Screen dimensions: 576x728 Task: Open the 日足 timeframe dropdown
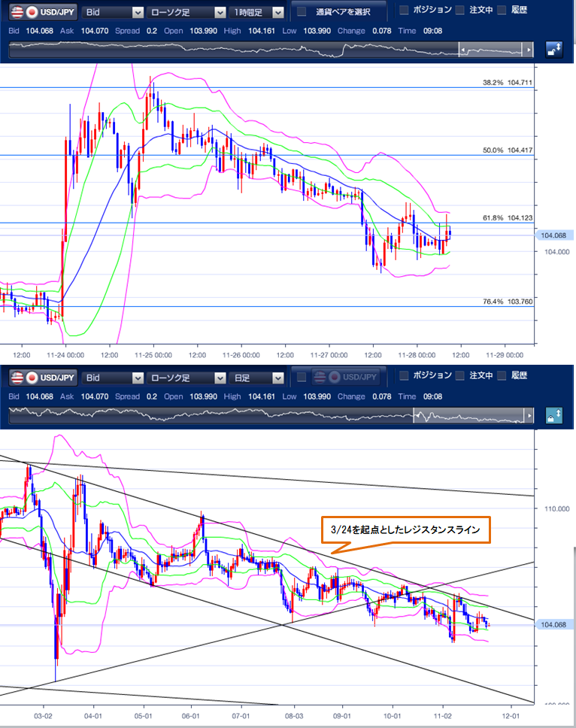[x=257, y=377]
